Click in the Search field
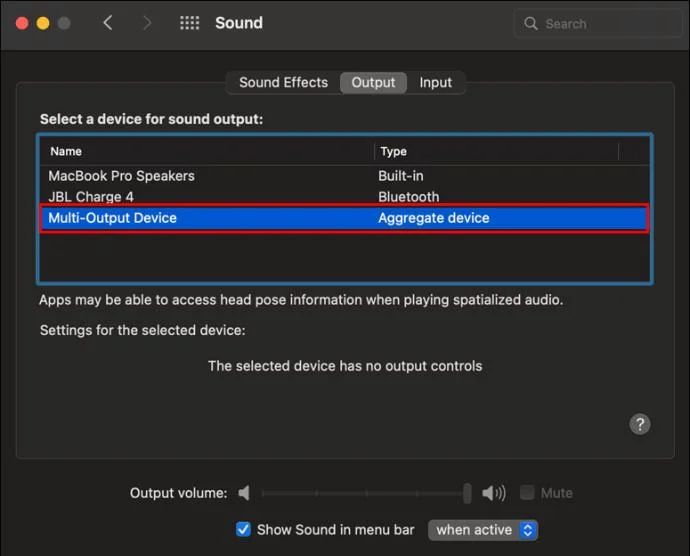Image resolution: width=690 pixels, height=556 pixels. point(598,23)
